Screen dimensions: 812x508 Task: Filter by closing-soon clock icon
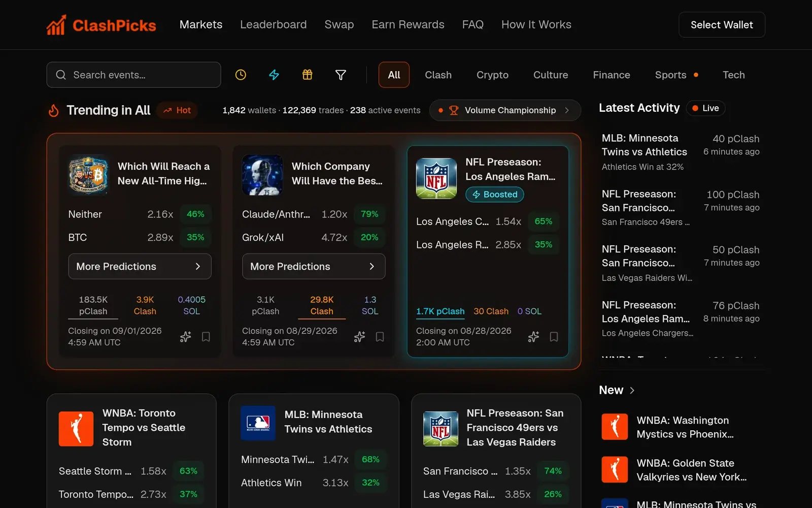tap(241, 75)
